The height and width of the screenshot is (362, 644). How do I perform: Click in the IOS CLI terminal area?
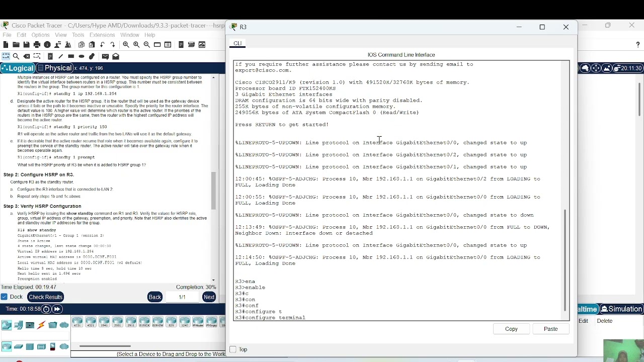[x=397, y=191]
